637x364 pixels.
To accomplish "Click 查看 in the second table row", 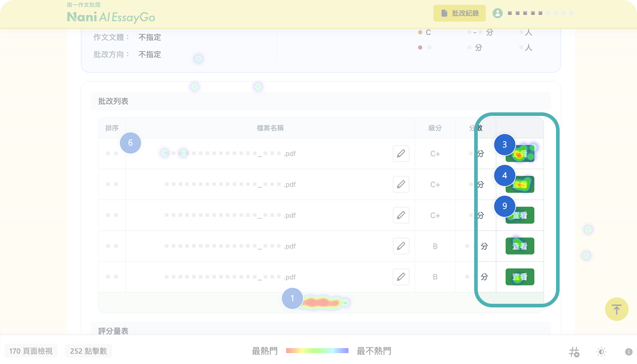I will 520,184.
